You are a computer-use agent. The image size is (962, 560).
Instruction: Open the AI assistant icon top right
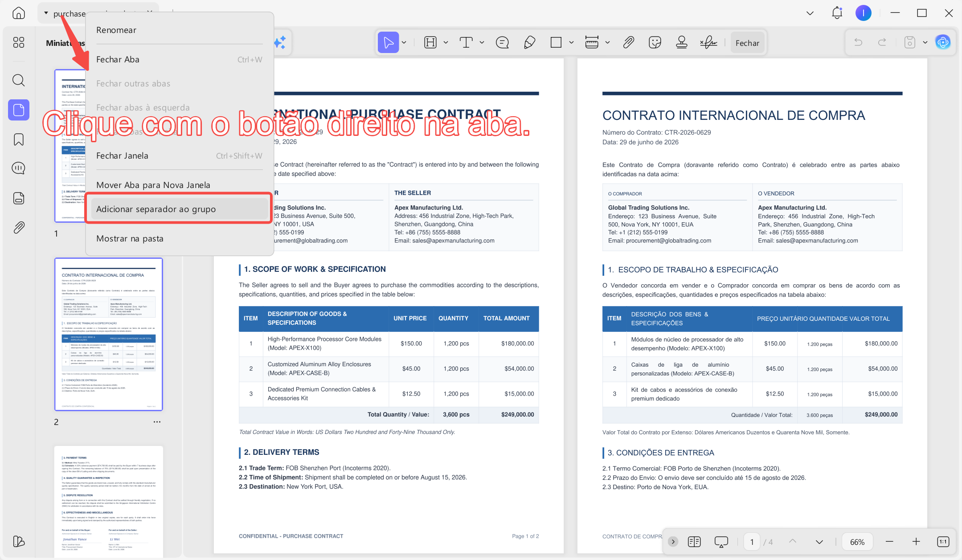(x=943, y=43)
